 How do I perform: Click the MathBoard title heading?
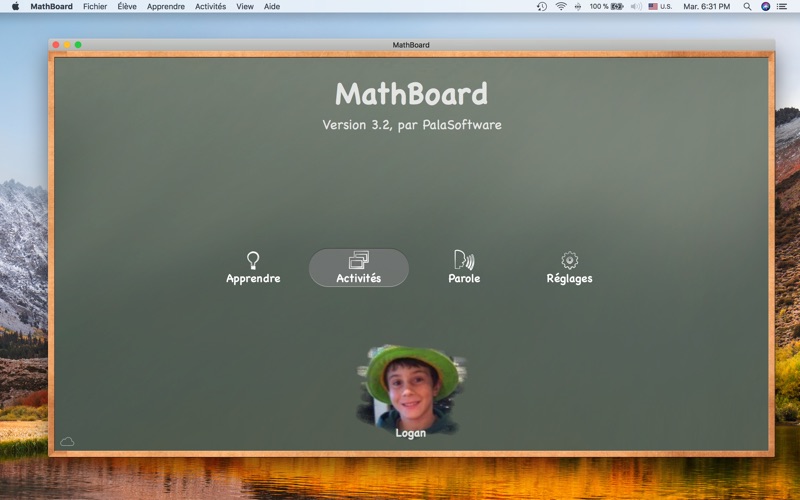(411, 94)
